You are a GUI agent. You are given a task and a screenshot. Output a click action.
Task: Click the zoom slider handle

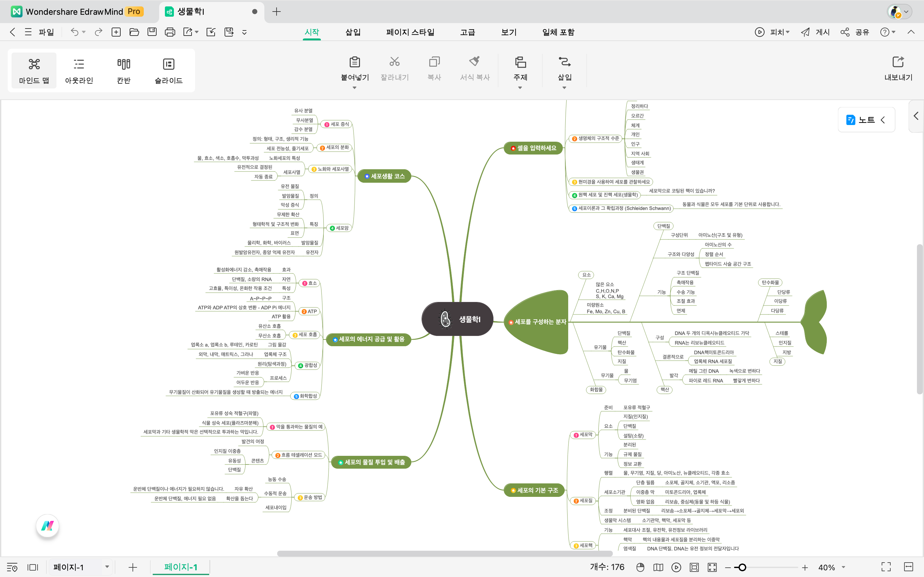click(x=742, y=567)
